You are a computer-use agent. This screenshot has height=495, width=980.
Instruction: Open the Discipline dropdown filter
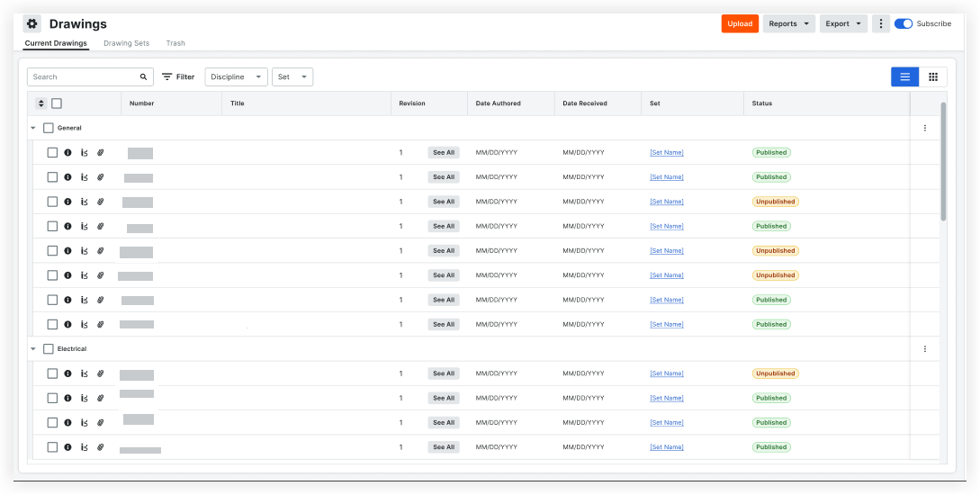(x=237, y=76)
